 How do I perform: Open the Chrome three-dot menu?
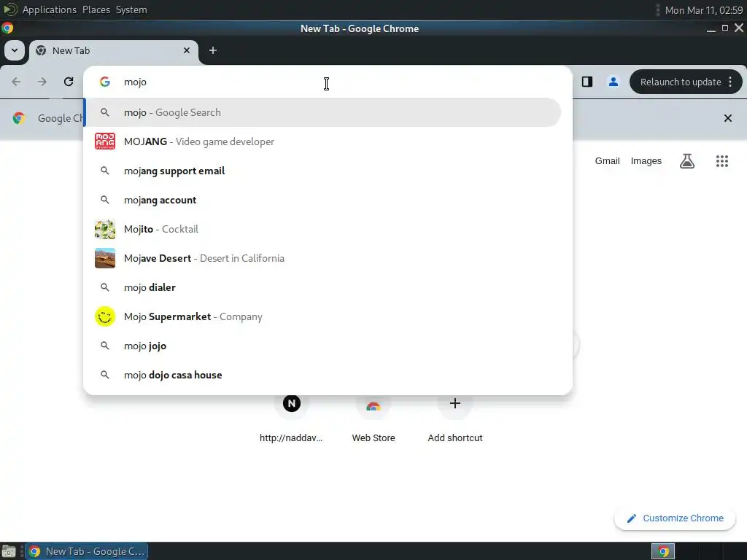point(730,82)
